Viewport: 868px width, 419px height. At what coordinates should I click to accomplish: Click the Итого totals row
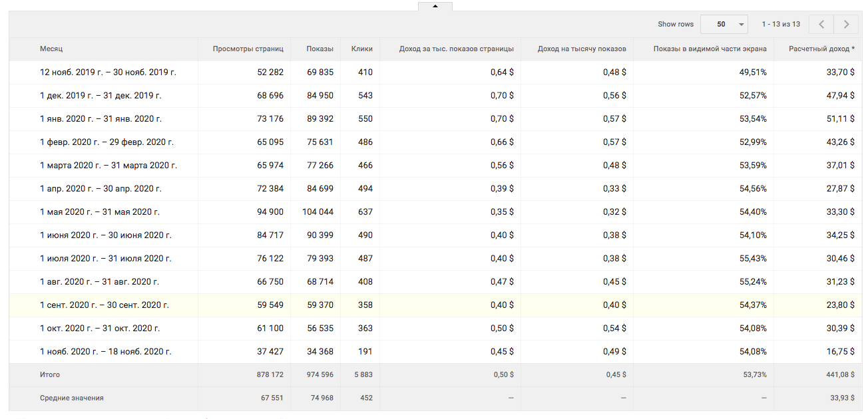tap(49, 375)
